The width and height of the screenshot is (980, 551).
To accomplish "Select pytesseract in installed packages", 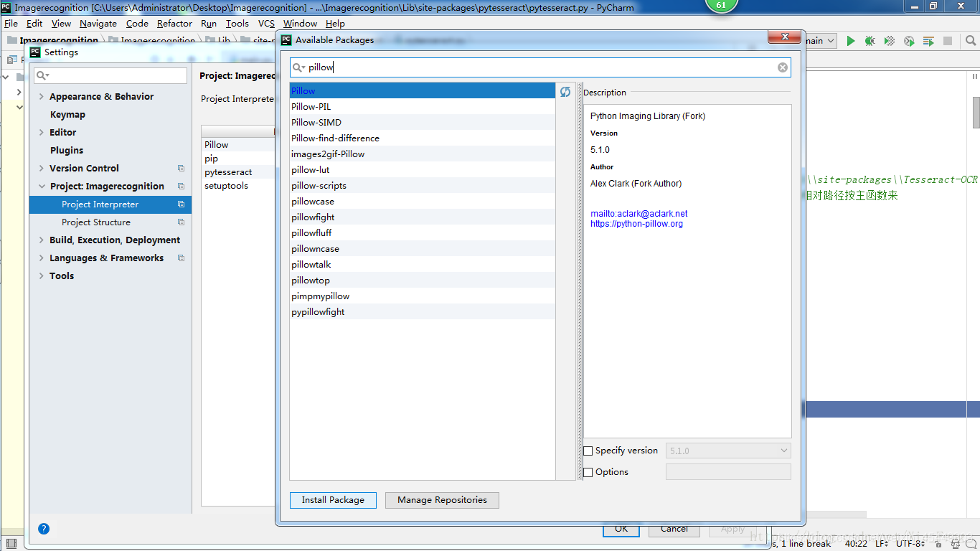I will (x=238, y=172).
